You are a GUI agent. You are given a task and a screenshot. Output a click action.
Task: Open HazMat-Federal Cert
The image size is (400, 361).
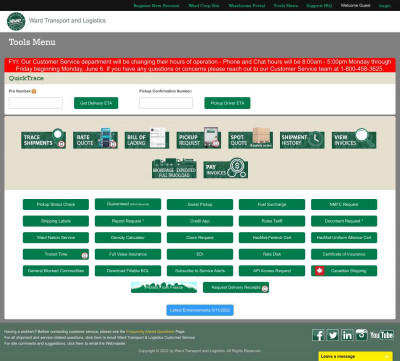pyautogui.click(x=272, y=238)
